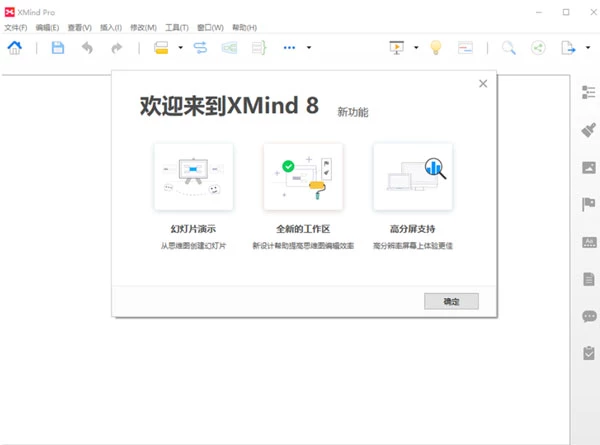Open more tools via the three-dots icon

[289, 48]
